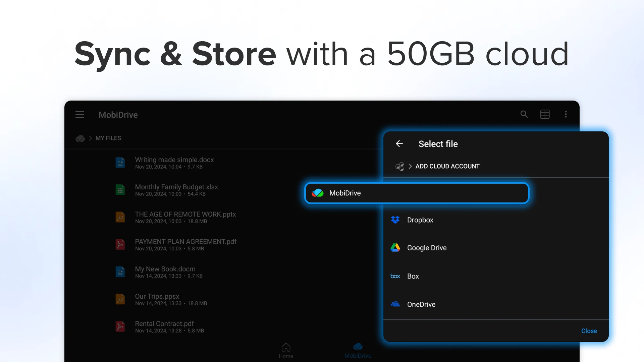Viewport: 644px width, 362px height.
Task: Open the hamburger navigation menu
Action: coord(80,115)
